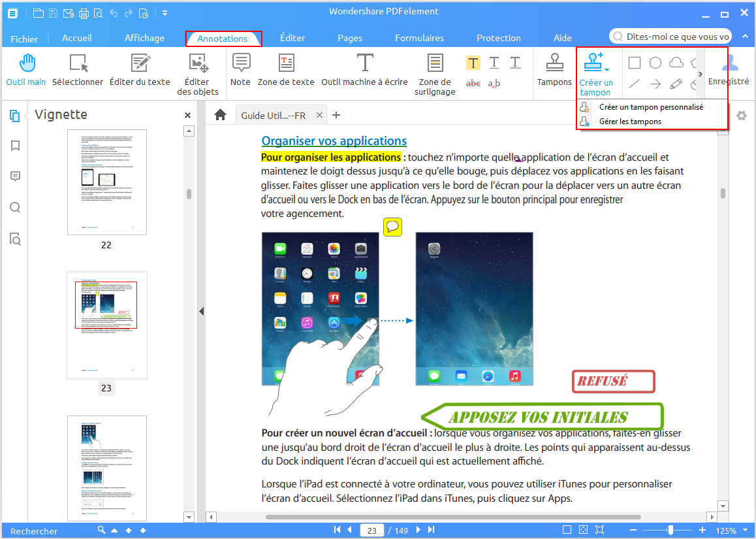Open the comments side panel
This screenshot has height=539, width=756.
16,176
